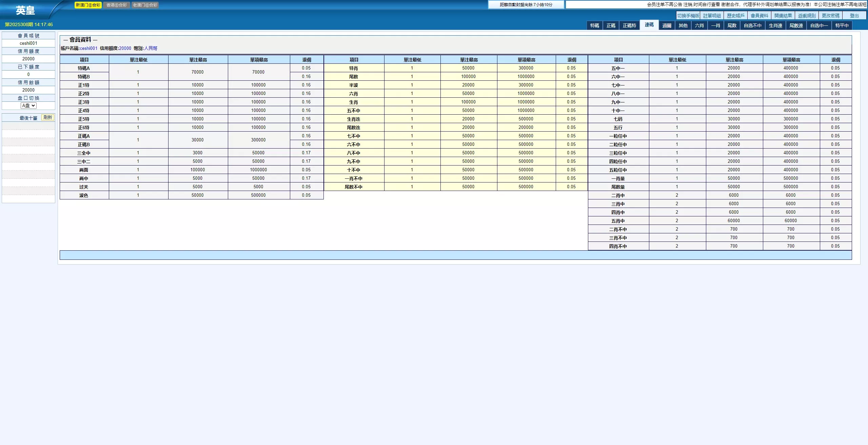Open 歷史帳戶 account history

point(735,16)
